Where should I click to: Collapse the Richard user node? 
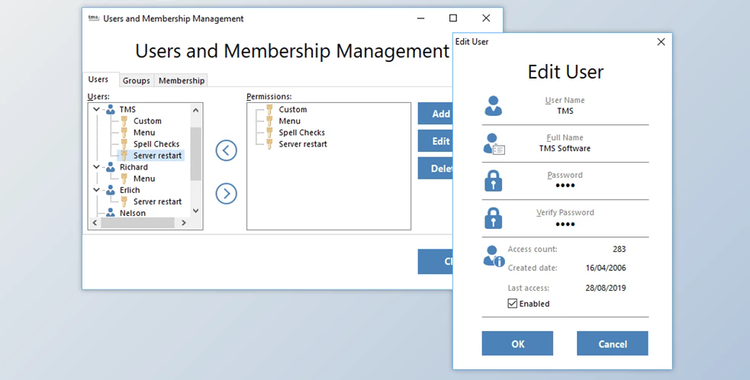click(x=97, y=167)
